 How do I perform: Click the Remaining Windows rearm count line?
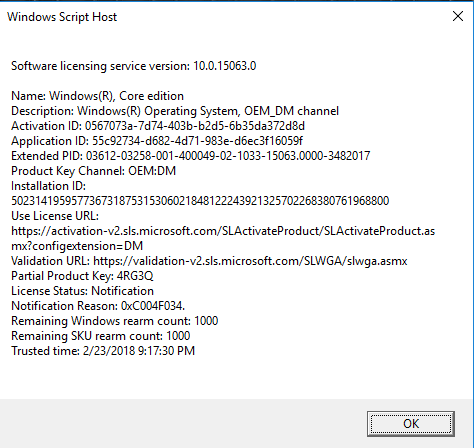[x=115, y=321]
